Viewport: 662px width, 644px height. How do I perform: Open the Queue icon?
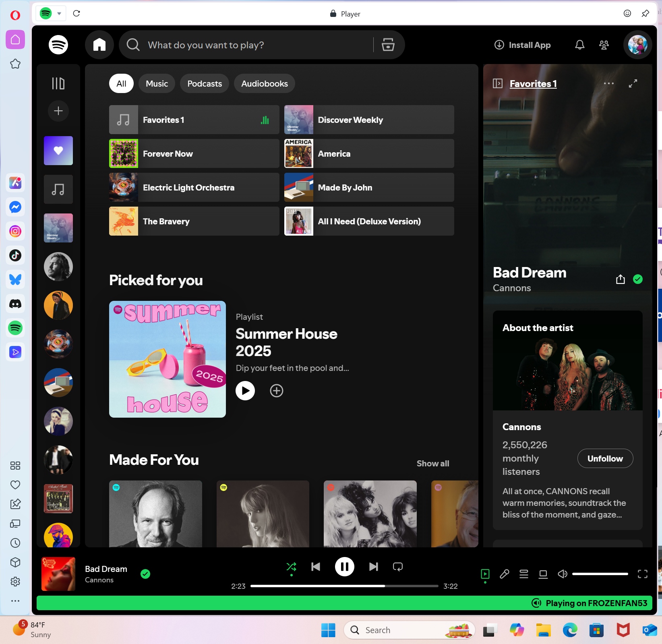click(x=524, y=574)
